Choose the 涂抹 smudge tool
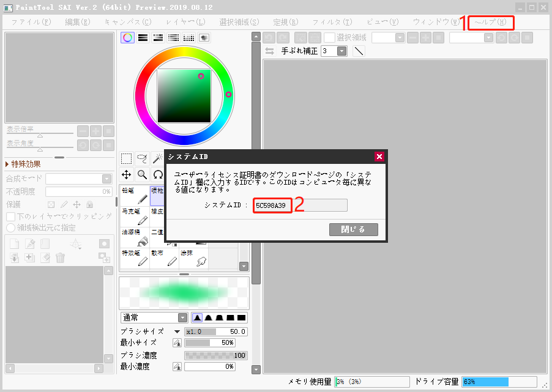Viewport: 552px width, 392px height. [x=194, y=258]
